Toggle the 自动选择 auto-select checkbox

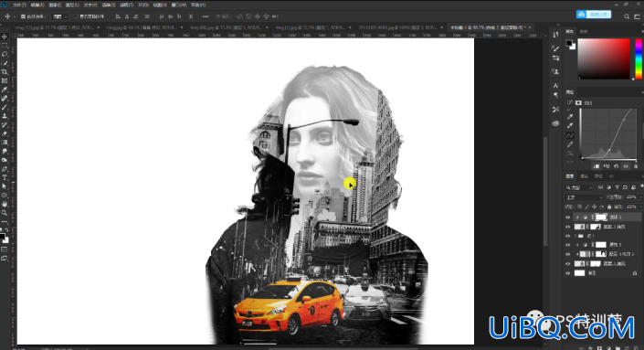click(23, 16)
